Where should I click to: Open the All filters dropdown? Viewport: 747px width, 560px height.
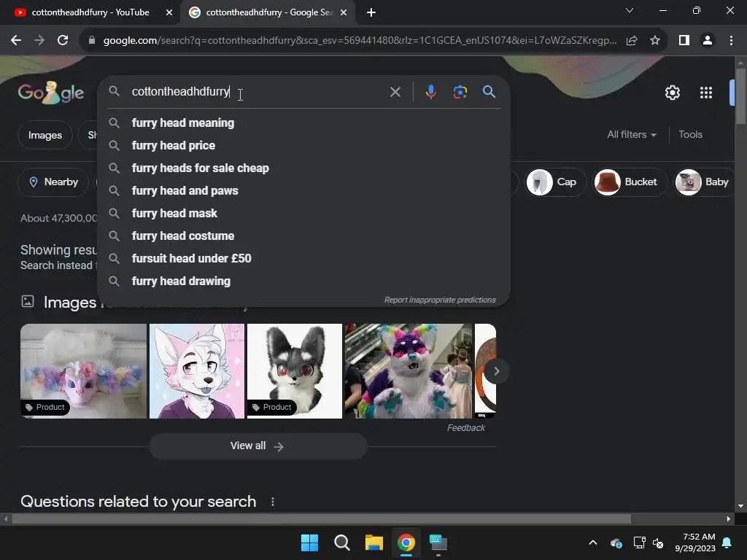632,135
